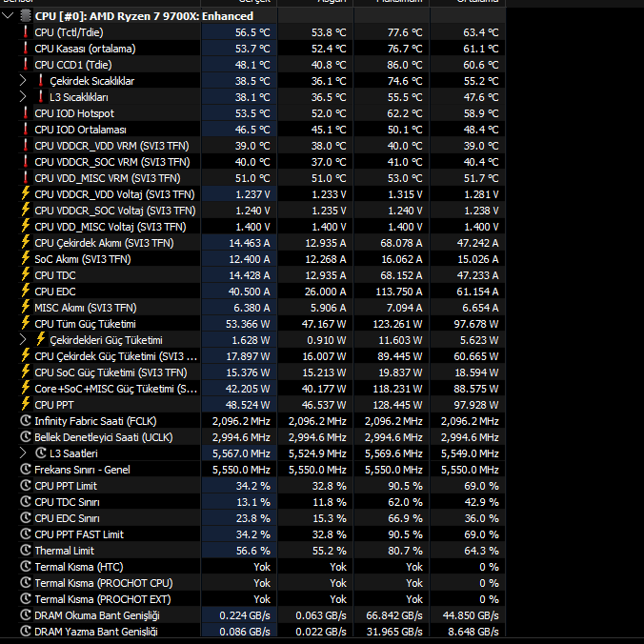Click the CPU chip icon in the header row
644x644 pixels.
pos(26,16)
